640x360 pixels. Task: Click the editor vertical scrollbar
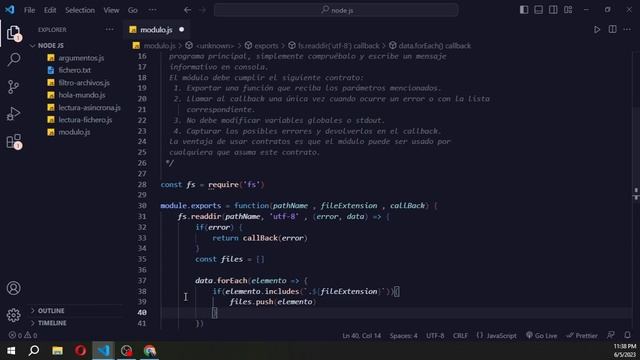[636, 188]
